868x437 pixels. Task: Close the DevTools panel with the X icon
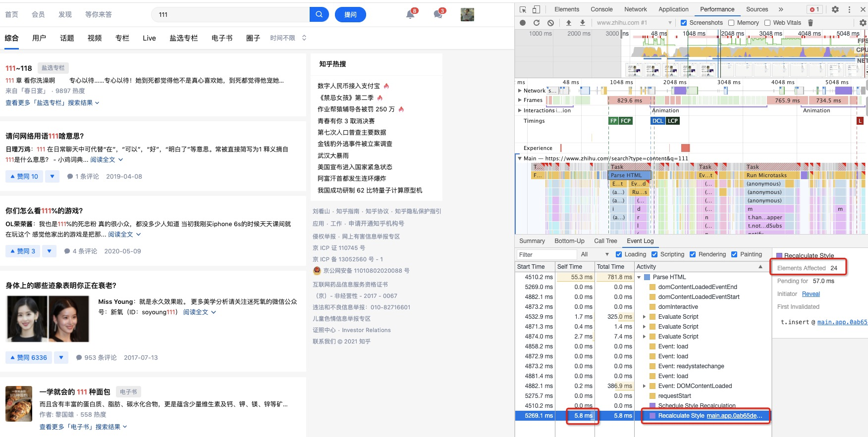(863, 9)
